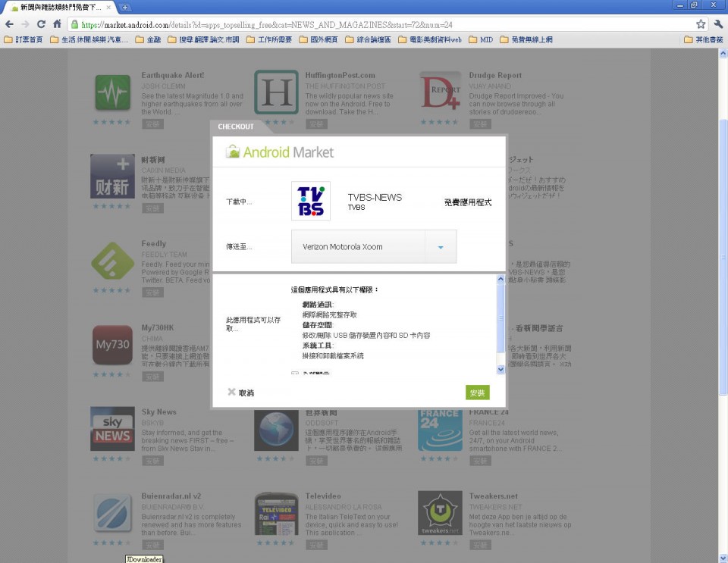Viewport: 728px width, 563px height.
Task: Close the current browser tab
Action: pos(108,8)
